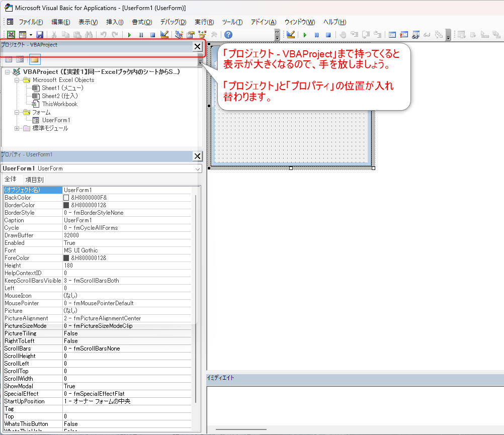Open the 実行 menu
This screenshot has height=435, width=504.
[204, 22]
